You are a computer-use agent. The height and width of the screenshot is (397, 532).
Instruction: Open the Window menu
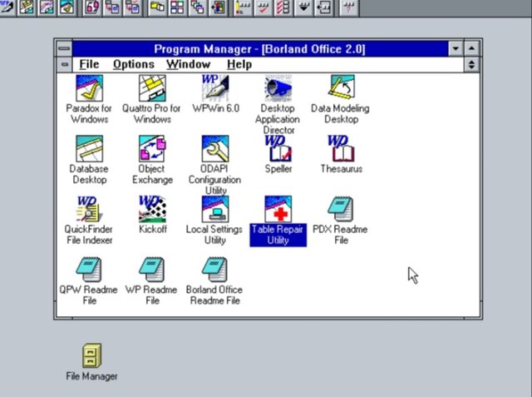pos(189,64)
